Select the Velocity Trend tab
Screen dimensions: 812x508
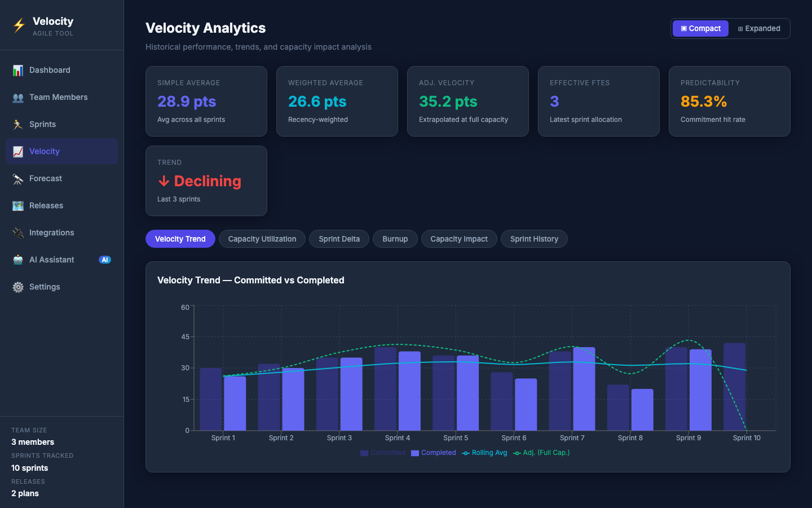click(180, 239)
